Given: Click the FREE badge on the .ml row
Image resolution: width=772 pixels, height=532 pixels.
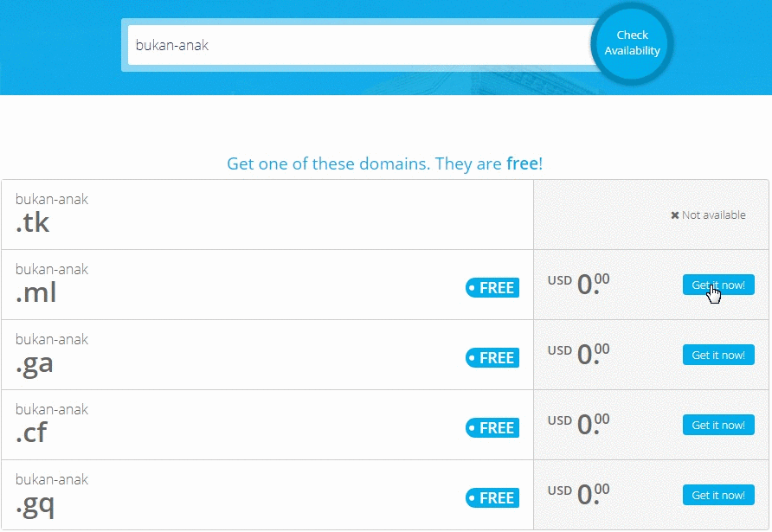Looking at the screenshot, I should pyautogui.click(x=492, y=288).
